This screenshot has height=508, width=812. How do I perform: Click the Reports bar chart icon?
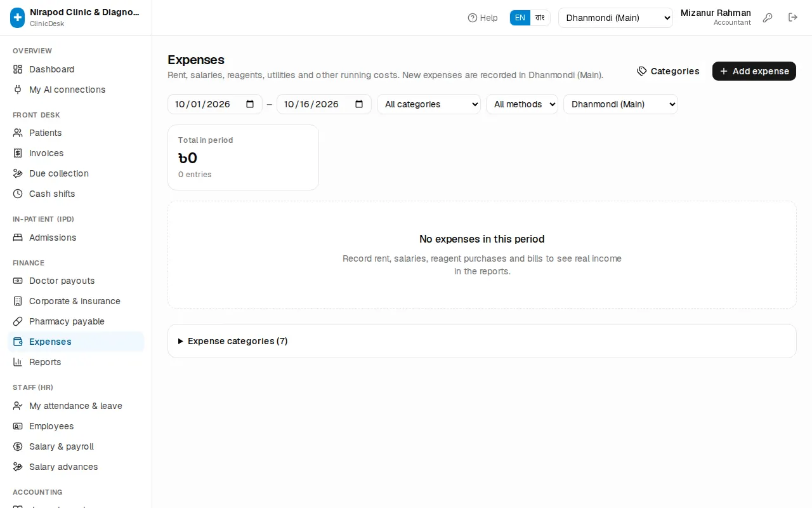18,362
